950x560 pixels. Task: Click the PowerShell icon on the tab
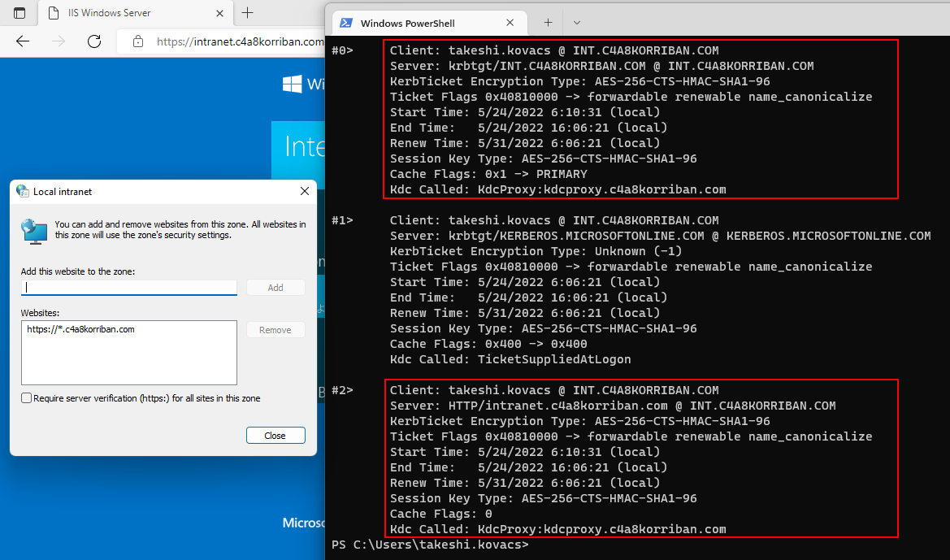(346, 23)
